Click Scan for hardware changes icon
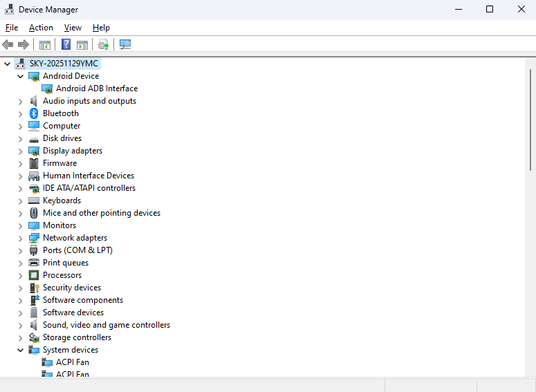Viewport: 536px width, 392px height. [x=125, y=44]
